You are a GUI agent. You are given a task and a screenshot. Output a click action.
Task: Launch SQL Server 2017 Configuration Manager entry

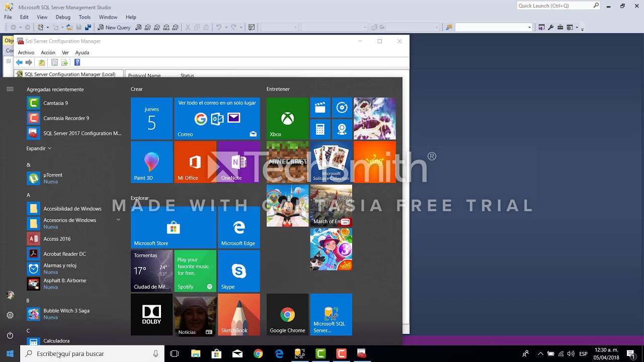click(74, 133)
